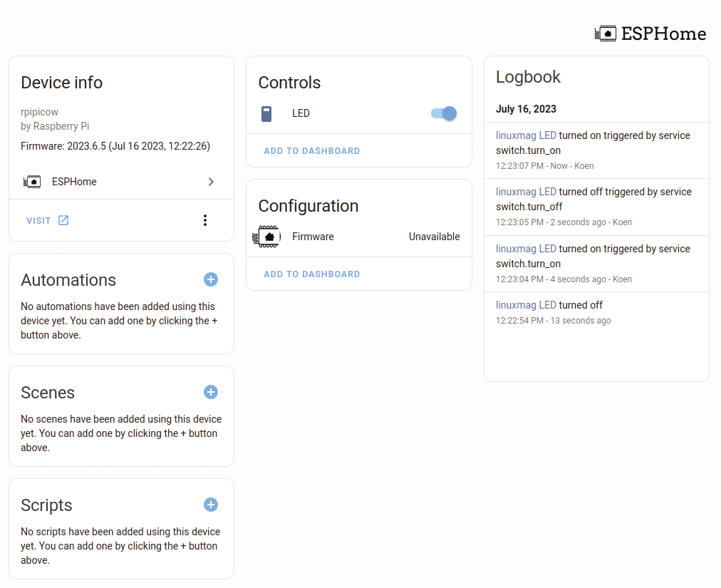Click the Firmware version text line
The width and height of the screenshot is (721, 588).
[x=115, y=146]
